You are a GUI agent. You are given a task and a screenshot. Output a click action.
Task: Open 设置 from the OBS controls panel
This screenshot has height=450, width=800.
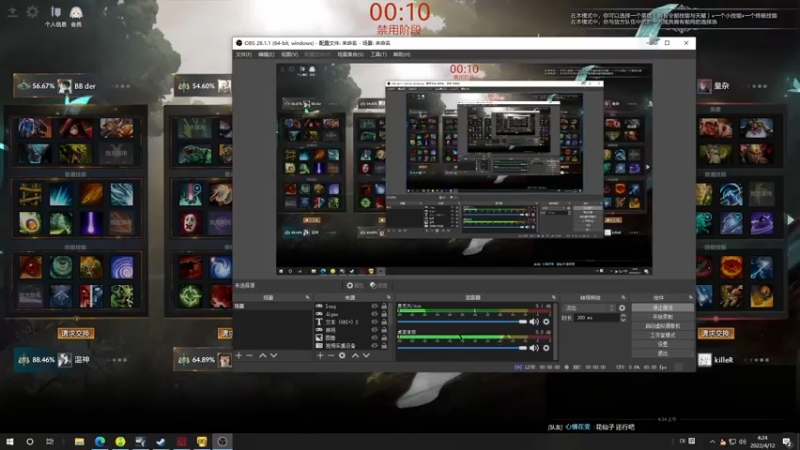(662, 344)
